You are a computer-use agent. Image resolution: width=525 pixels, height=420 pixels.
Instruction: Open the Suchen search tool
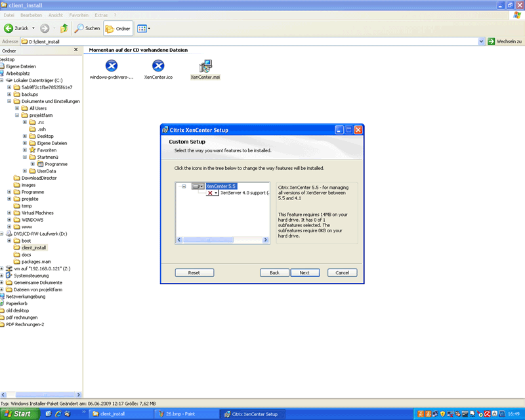point(87,28)
